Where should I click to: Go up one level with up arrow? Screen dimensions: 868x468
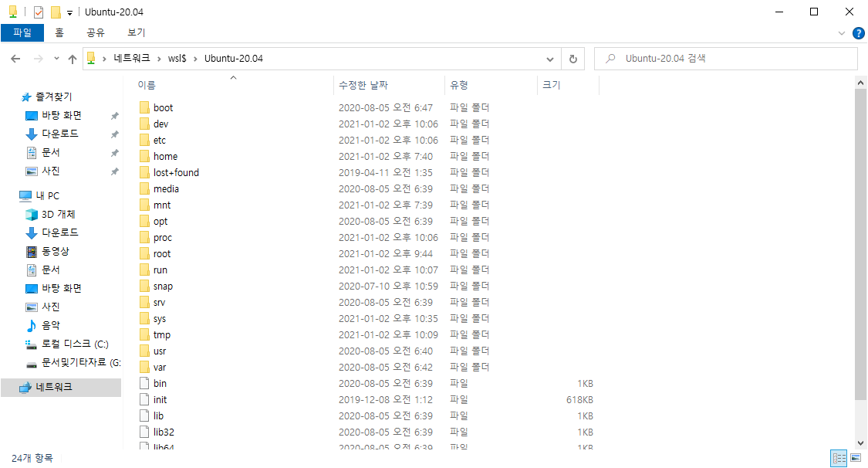(73, 59)
